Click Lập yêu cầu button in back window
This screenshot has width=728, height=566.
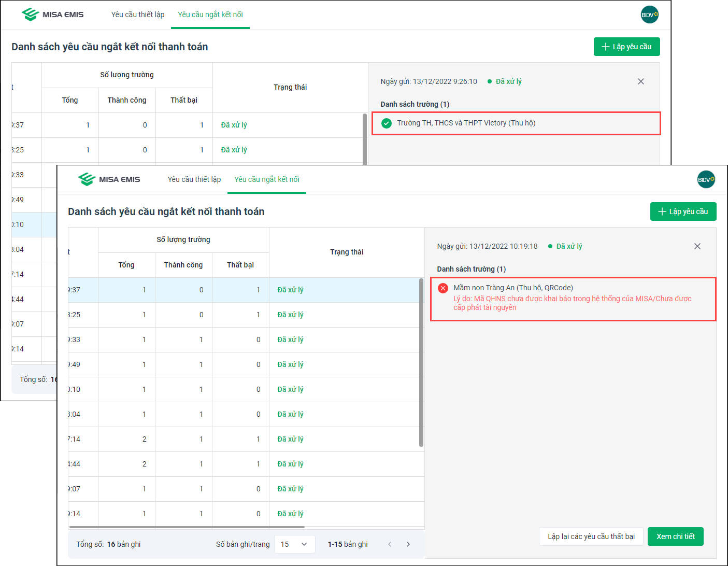pos(626,47)
